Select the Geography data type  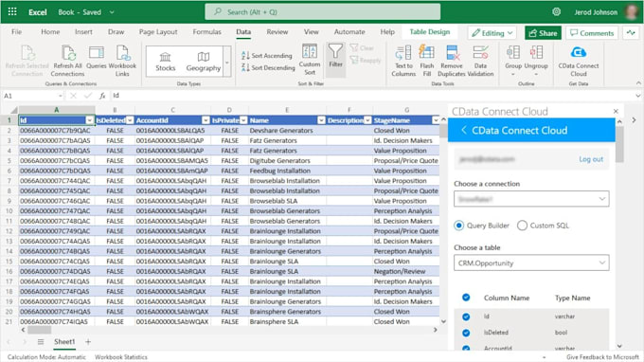click(x=204, y=62)
